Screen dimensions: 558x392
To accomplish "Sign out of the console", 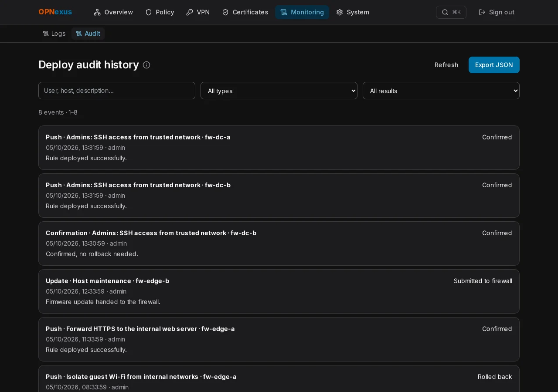I will coord(497,12).
